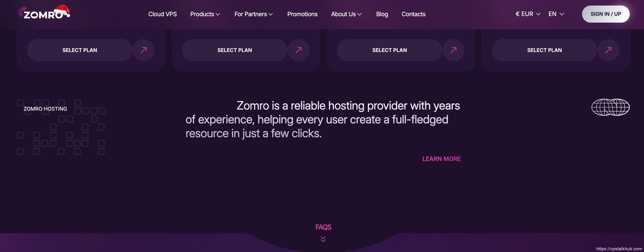Click the first SELECT PLAN button
The image size is (644, 252).
click(80, 50)
